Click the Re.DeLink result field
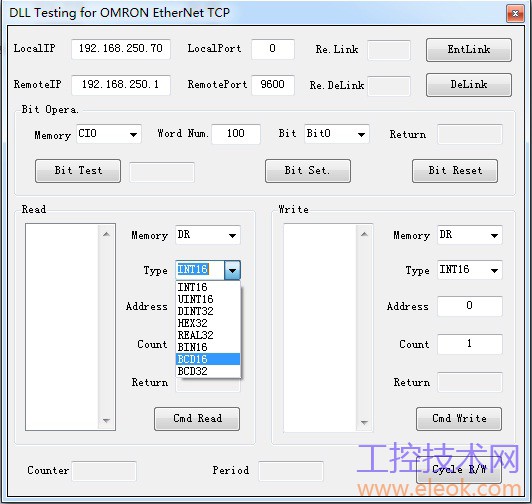Image resolution: width=532 pixels, height=504 pixels. pyautogui.click(x=389, y=86)
